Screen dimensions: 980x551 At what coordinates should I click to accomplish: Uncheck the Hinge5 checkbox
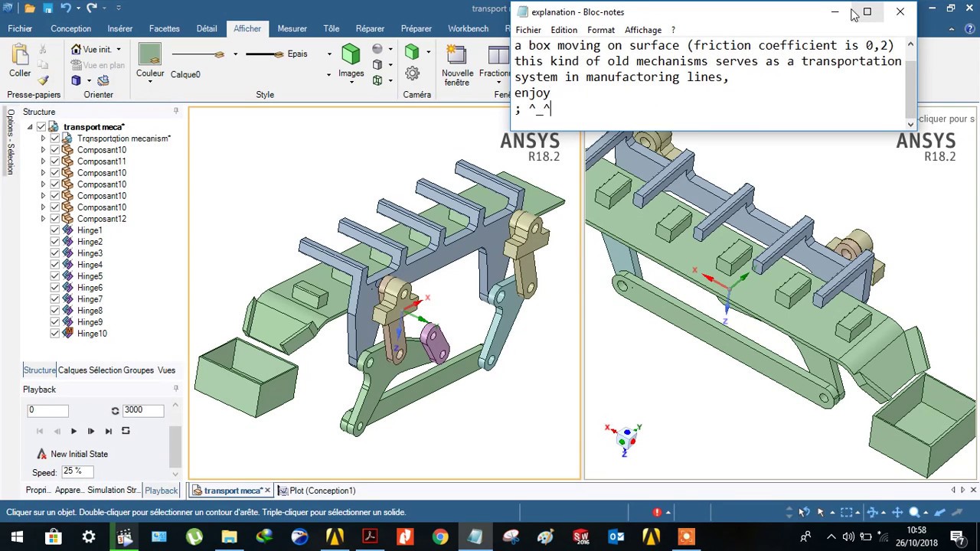[55, 276]
